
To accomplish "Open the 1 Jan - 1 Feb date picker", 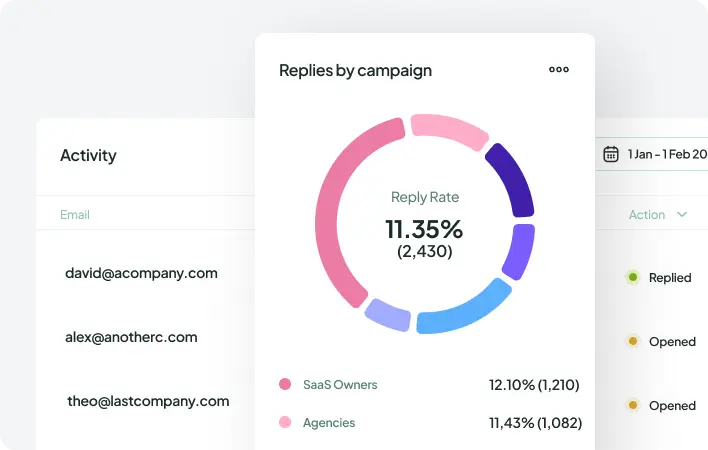I will coord(665,154).
